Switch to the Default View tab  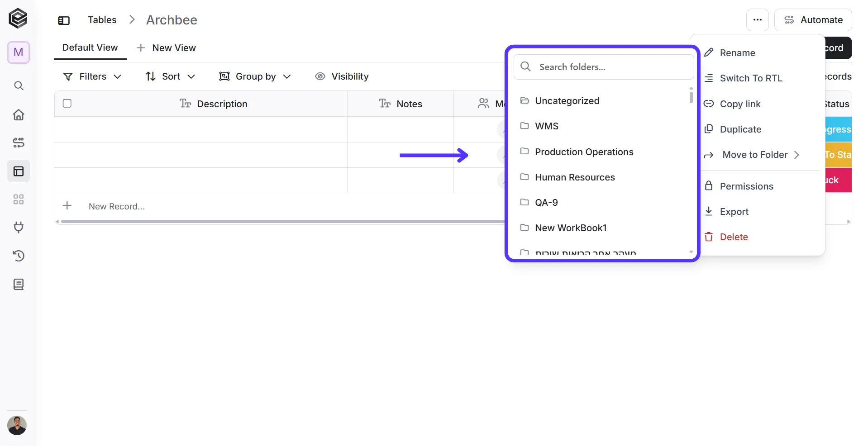point(90,48)
